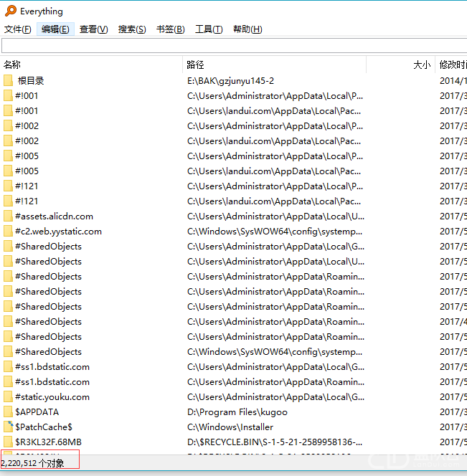Image resolution: width=467 pixels, height=476 pixels.
Task: Click the AppData\Local\G... path of #static.youku.com
Action: 275,396
